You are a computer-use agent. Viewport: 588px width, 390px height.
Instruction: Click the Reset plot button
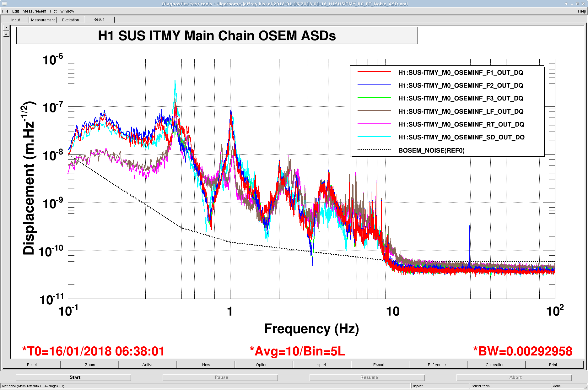pos(32,365)
